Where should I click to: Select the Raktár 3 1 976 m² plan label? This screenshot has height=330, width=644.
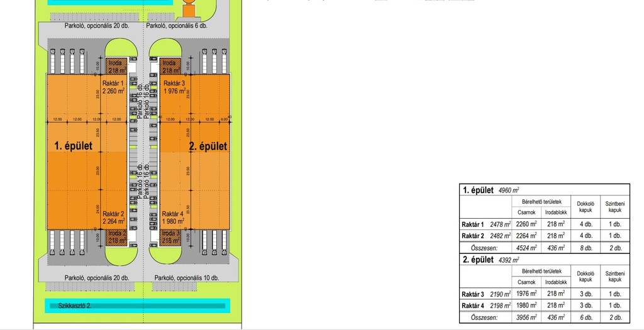(x=174, y=87)
